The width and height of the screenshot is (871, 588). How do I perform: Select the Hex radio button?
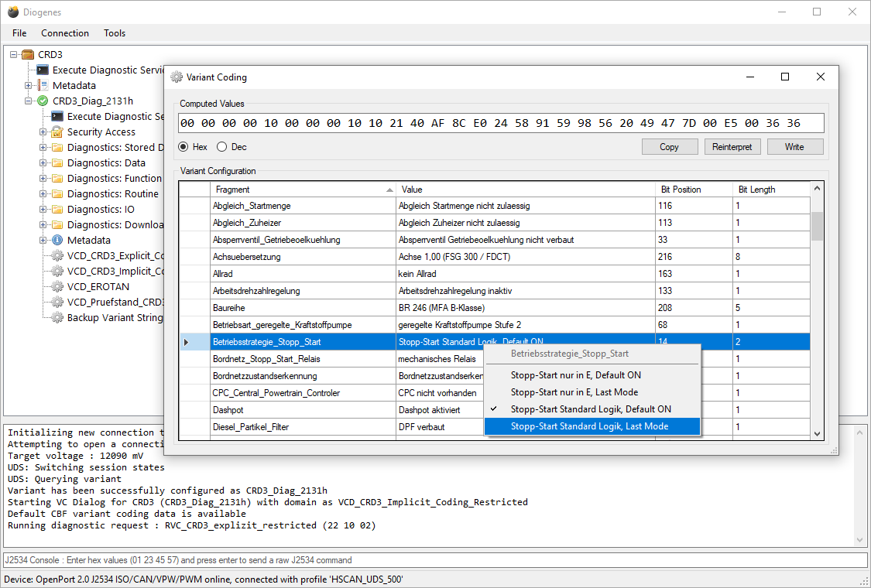[x=183, y=147]
